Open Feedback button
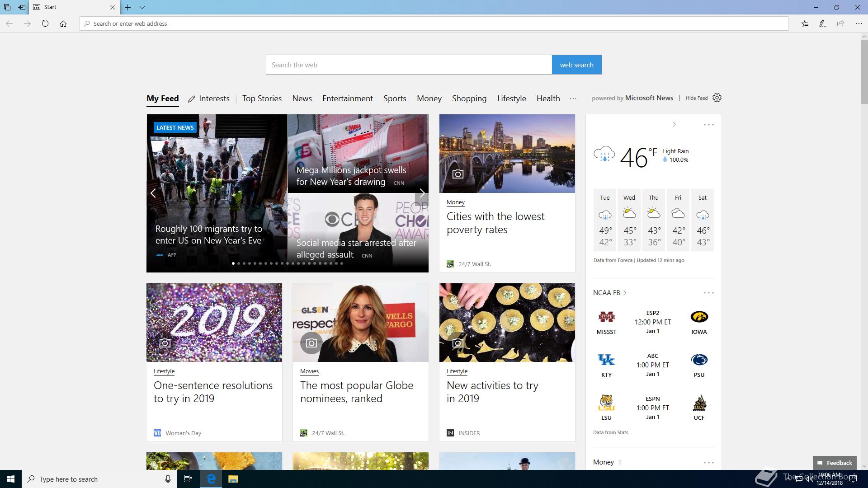Screen dimensions: 868x488 tap(835, 463)
